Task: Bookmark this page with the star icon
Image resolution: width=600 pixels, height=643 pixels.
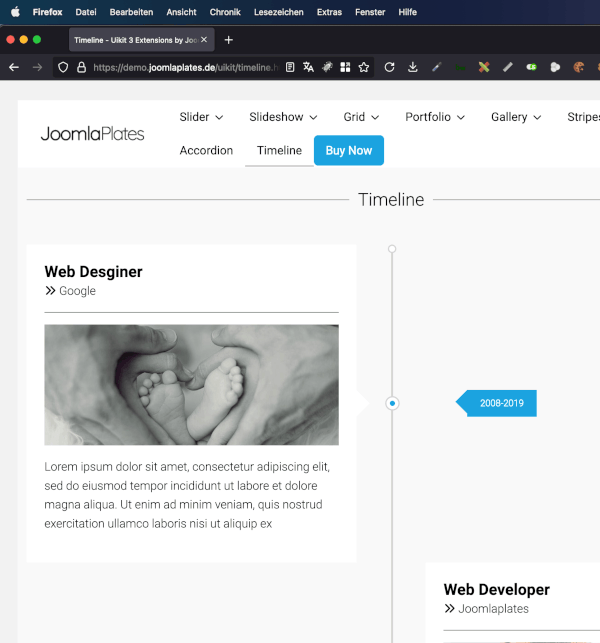Action: tap(364, 67)
